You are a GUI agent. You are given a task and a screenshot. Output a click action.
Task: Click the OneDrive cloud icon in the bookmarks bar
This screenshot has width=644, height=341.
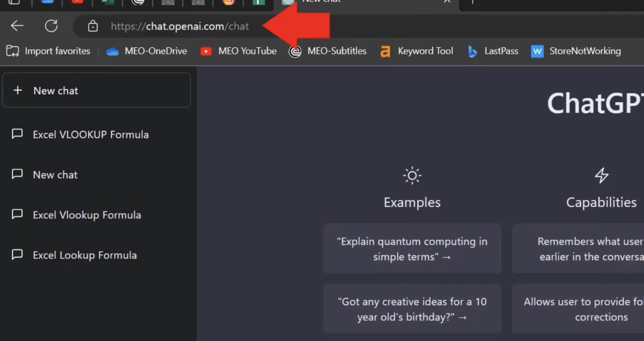point(112,52)
